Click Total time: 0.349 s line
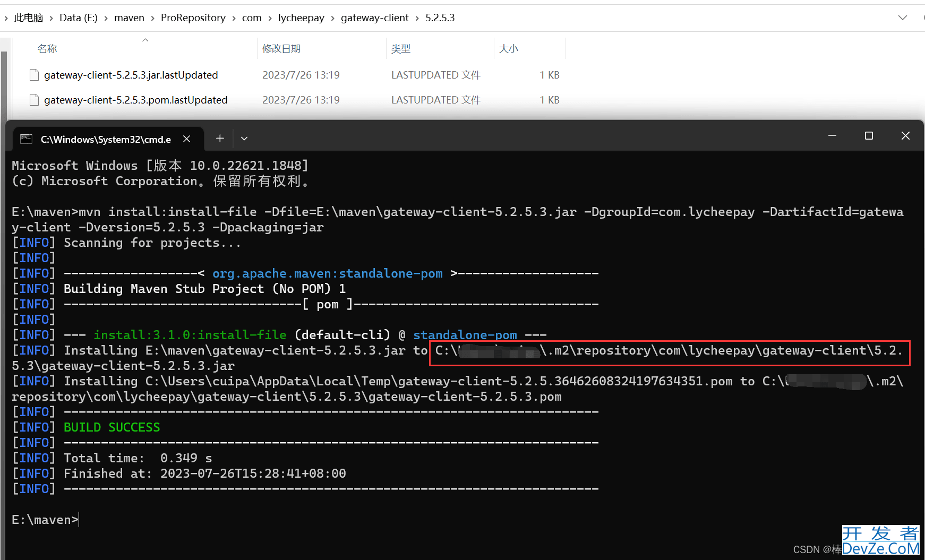This screenshot has height=560, width=925. coord(138,458)
